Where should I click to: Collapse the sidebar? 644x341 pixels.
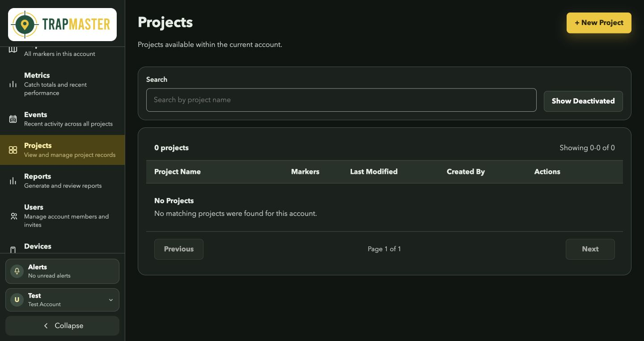coord(62,326)
